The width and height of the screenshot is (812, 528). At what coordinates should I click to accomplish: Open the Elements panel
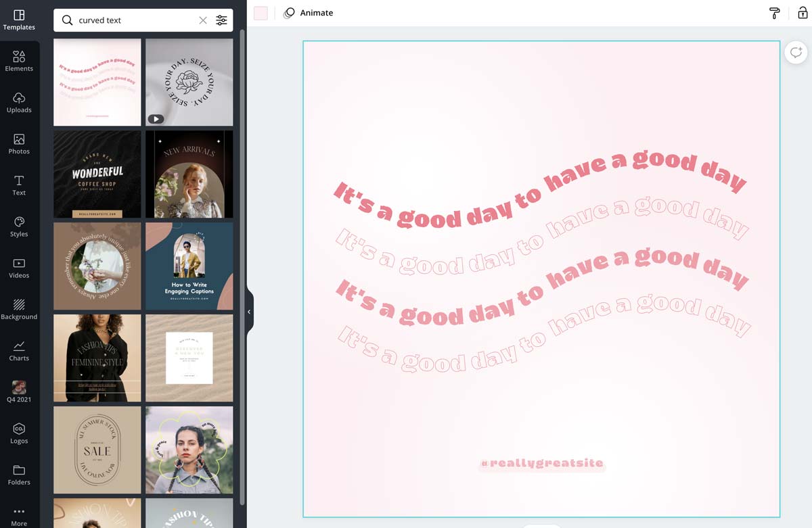[x=19, y=62]
